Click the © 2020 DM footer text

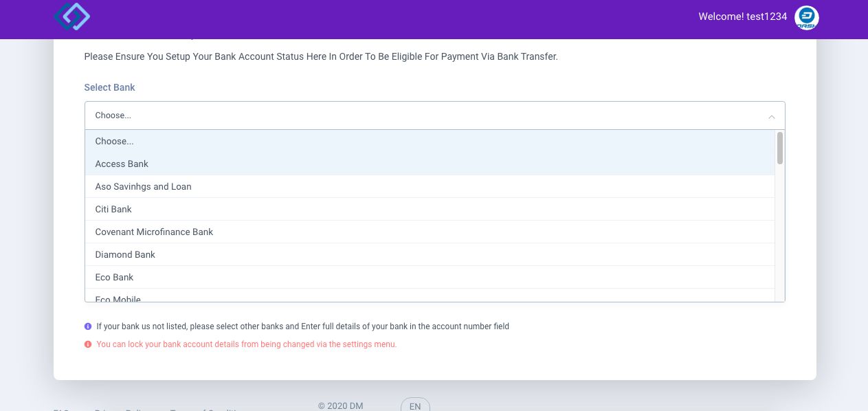pyautogui.click(x=340, y=406)
